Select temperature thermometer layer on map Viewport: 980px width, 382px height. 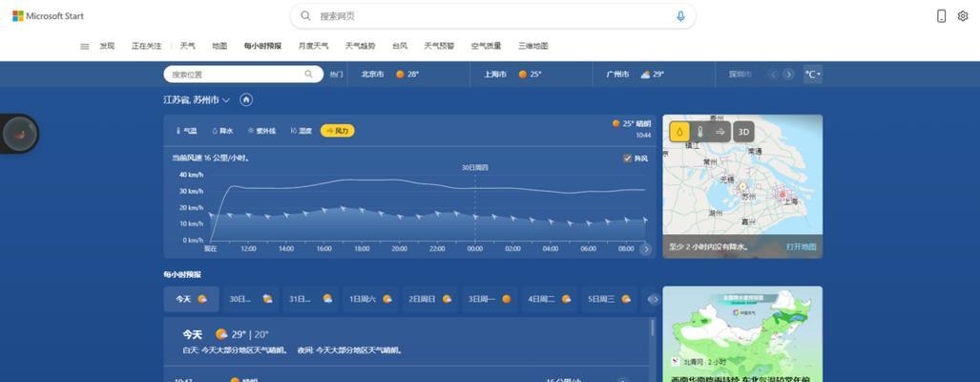click(x=700, y=132)
